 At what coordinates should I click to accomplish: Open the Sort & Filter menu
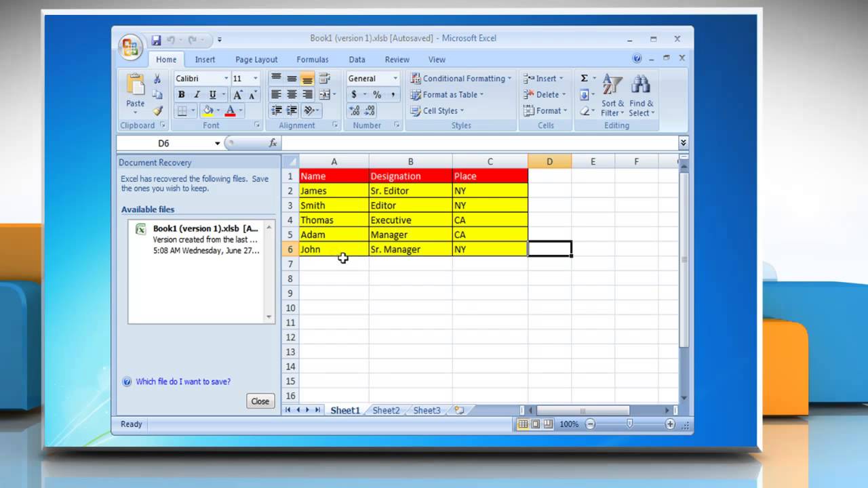[x=612, y=96]
